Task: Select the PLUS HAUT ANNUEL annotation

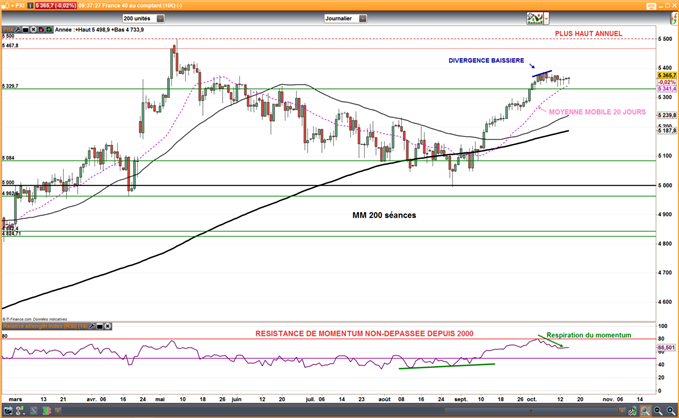Action: point(588,33)
